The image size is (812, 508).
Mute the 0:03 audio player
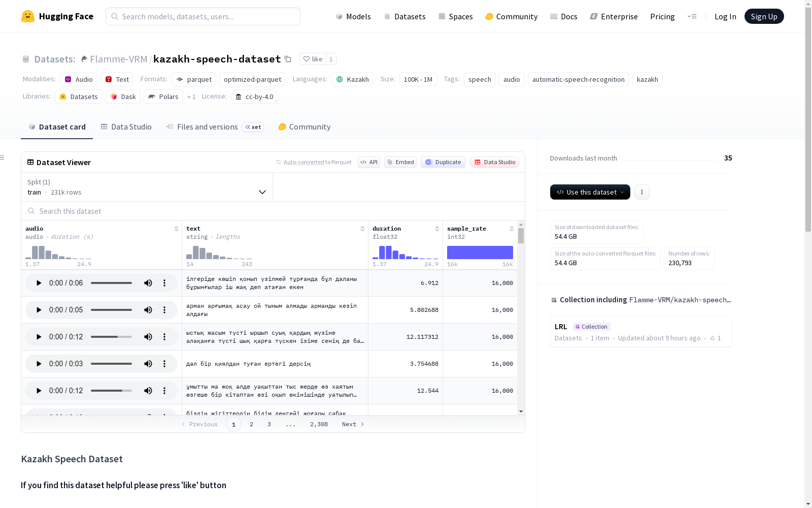click(x=148, y=364)
